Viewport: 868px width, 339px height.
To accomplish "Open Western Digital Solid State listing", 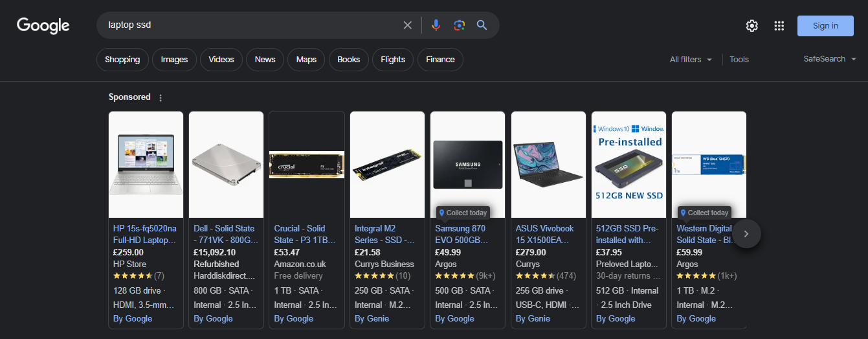I will tap(705, 234).
